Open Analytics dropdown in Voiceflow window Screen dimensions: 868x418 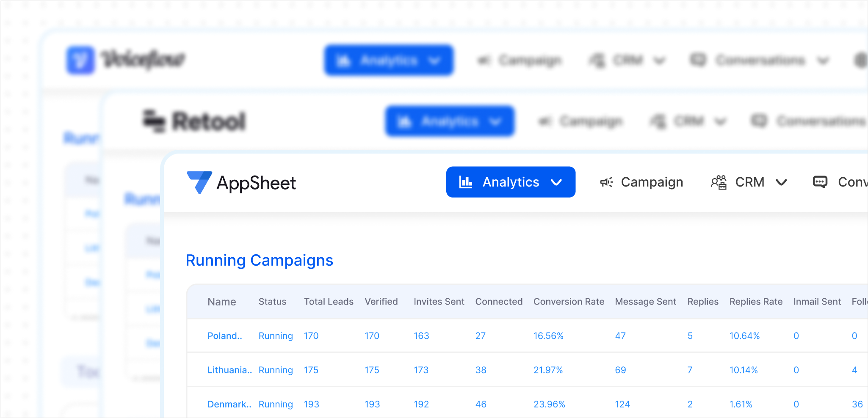[389, 60]
